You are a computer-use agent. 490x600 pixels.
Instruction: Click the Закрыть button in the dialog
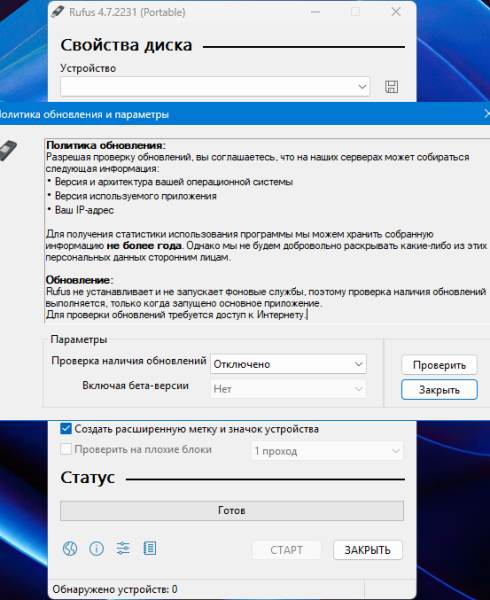point(439,390)
